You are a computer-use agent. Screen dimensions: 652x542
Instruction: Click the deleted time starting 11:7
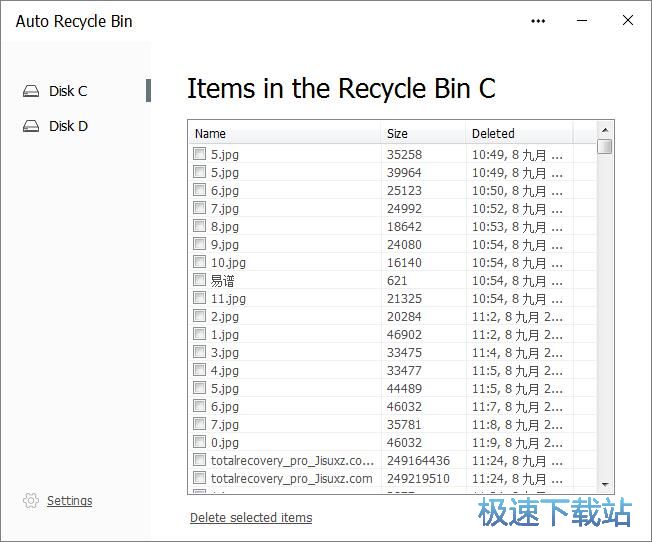pos(517,407)
